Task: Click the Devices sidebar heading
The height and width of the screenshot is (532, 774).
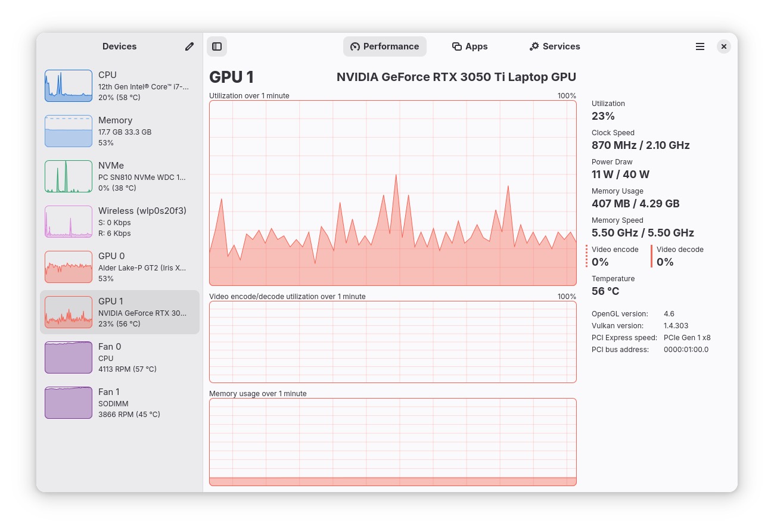Action: [119, 46]
